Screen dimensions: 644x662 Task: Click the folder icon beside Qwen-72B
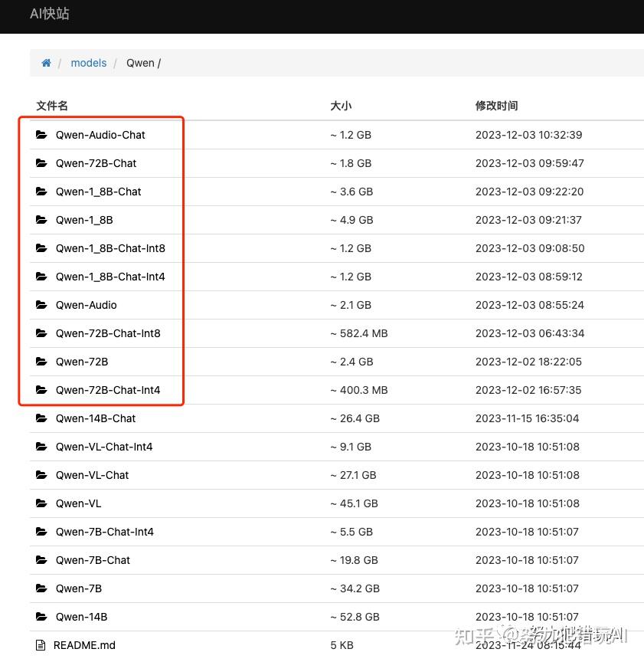(41, 361)
